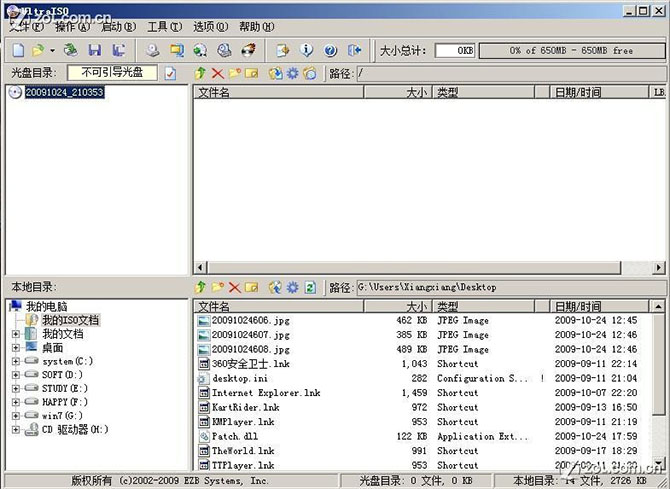Viewport: 670px width, 489px height.
Task: Toggle the boot info checkbox beside 不可引导光盘
Action: 170,73
